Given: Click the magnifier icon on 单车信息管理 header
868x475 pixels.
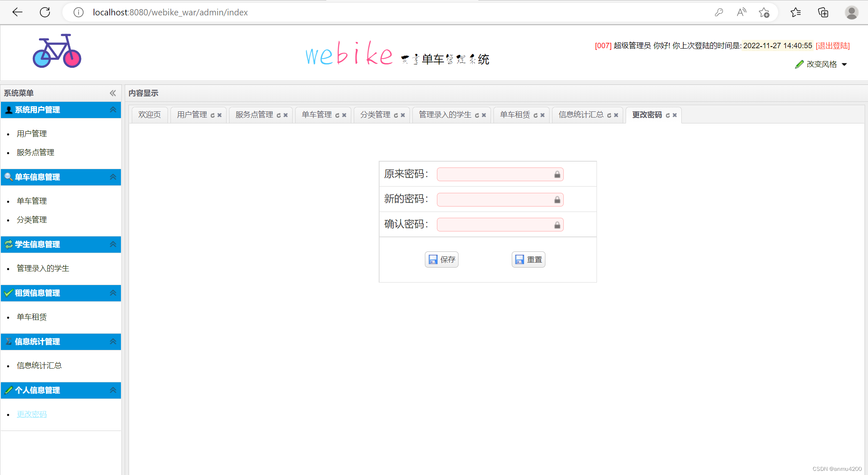Looking at the screenshot, I should click(8, 177).
